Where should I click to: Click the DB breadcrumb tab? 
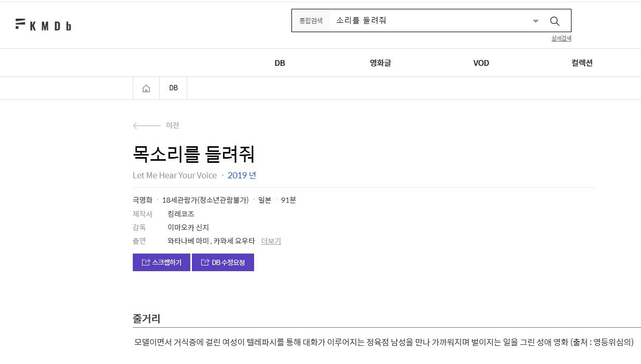[173, 88]
